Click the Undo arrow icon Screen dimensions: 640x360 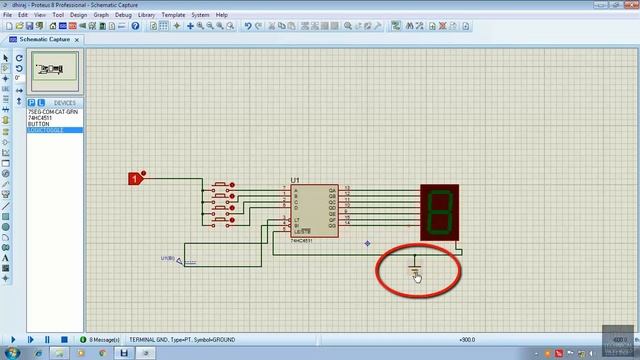[248, 26]
